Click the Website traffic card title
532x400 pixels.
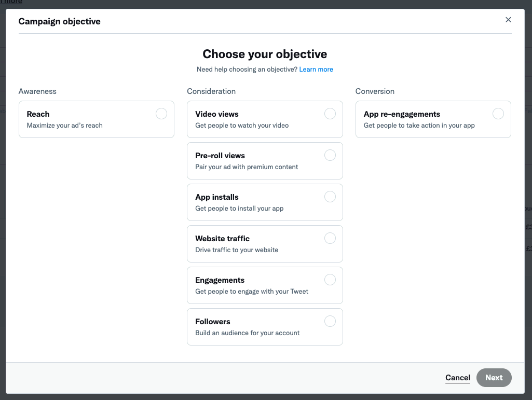click(x=222, y=239)
